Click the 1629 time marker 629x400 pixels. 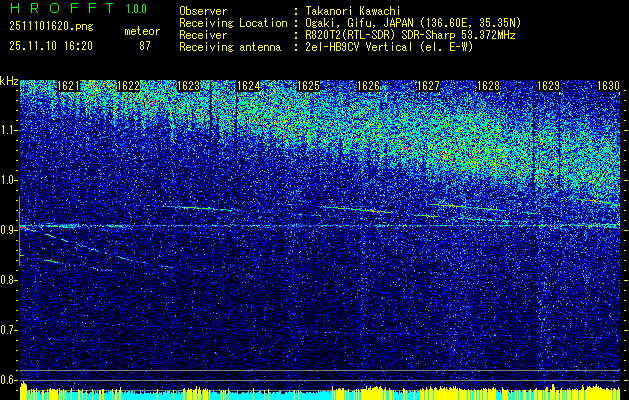548,86
